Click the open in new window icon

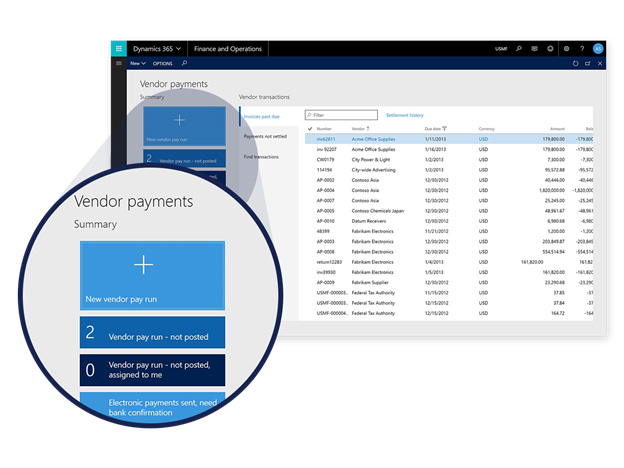[588, 63]
